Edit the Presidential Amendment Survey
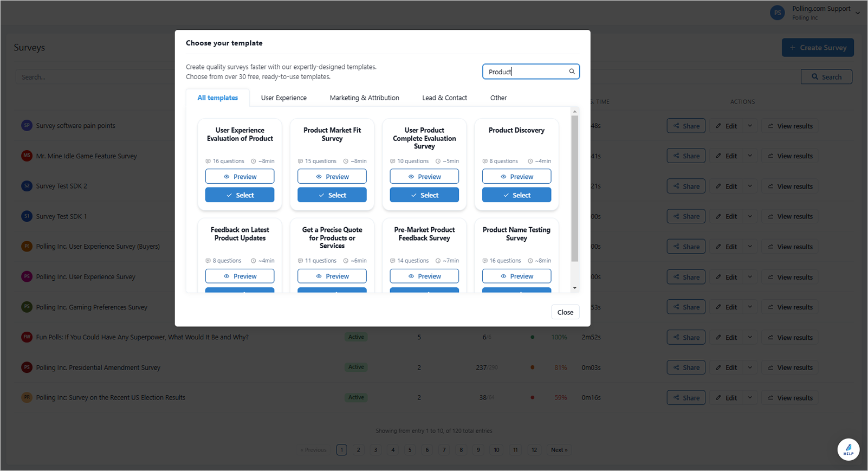The image size is (868, 471). coord(727,367)
